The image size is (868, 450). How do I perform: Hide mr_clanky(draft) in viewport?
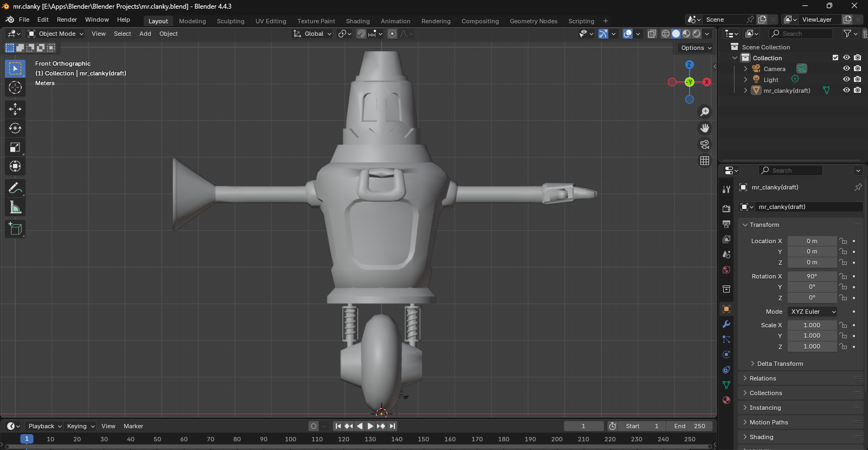coord(846,91)
